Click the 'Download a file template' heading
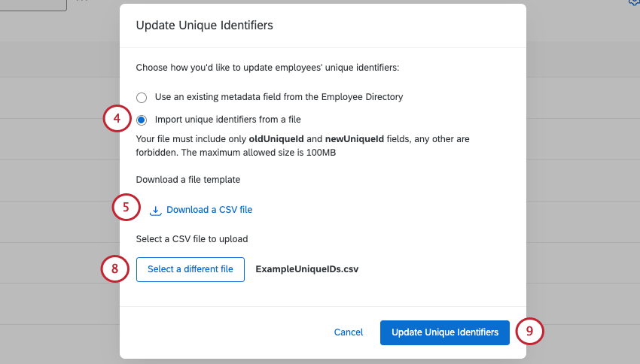This screenshot has height=364, width=640. tap(188, 180)
